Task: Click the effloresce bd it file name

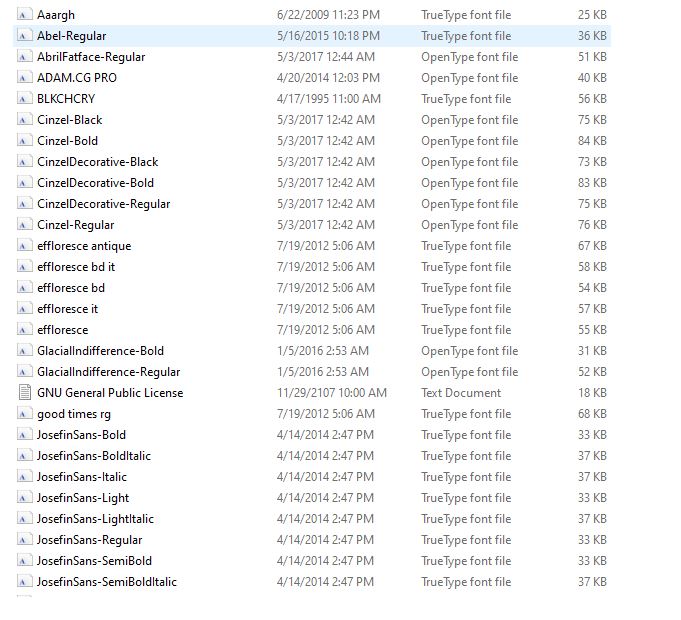Action: point(76,267)
